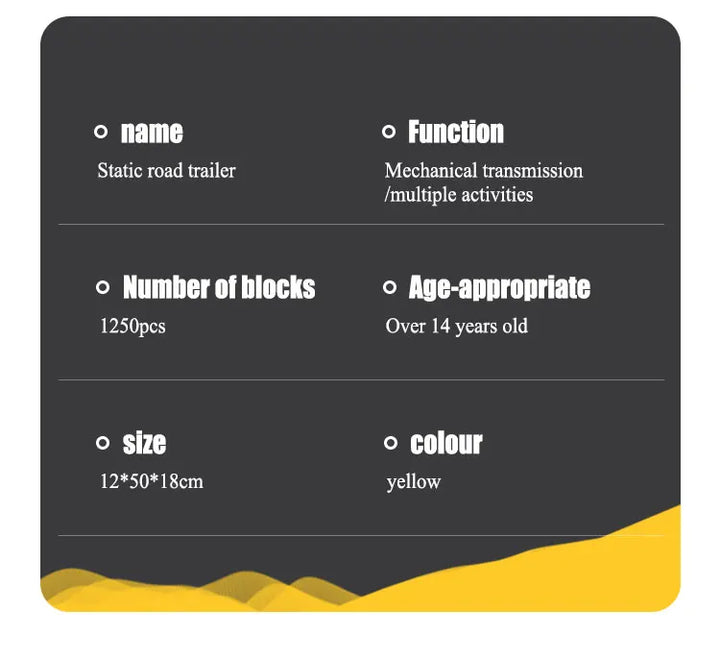
Task: Click the "Static road trailer" text
Action: pos(166,171)
